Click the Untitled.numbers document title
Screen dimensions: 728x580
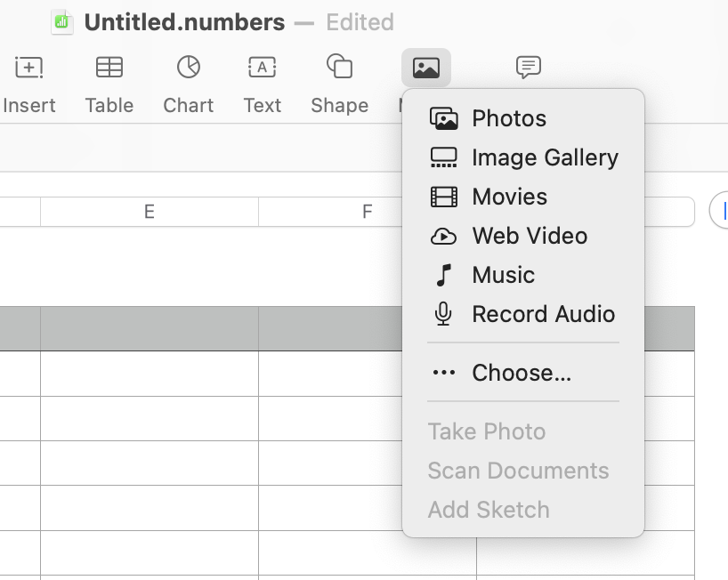(x=184, y=22)
